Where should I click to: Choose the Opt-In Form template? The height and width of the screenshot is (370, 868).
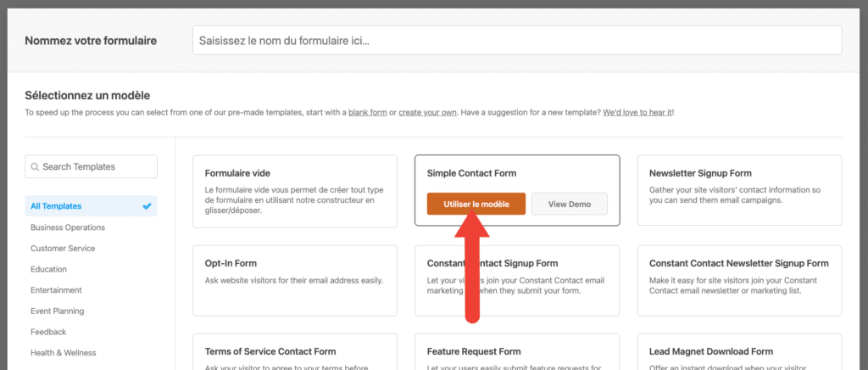[295, 280]
